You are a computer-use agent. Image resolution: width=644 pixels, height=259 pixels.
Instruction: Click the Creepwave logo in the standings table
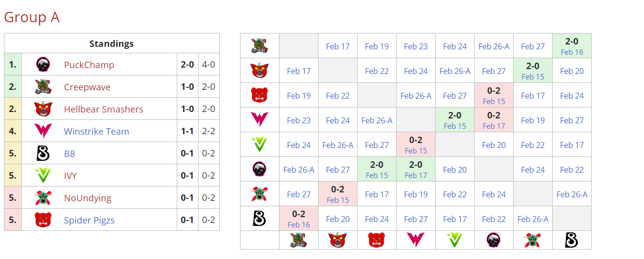pos(43,87)
